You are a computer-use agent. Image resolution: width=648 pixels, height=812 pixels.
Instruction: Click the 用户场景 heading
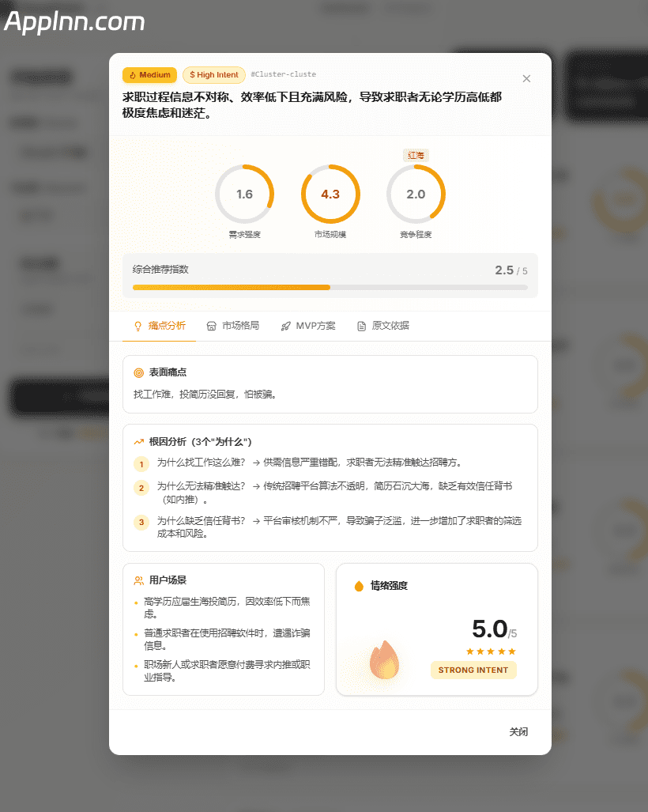[x=168, y=580]
